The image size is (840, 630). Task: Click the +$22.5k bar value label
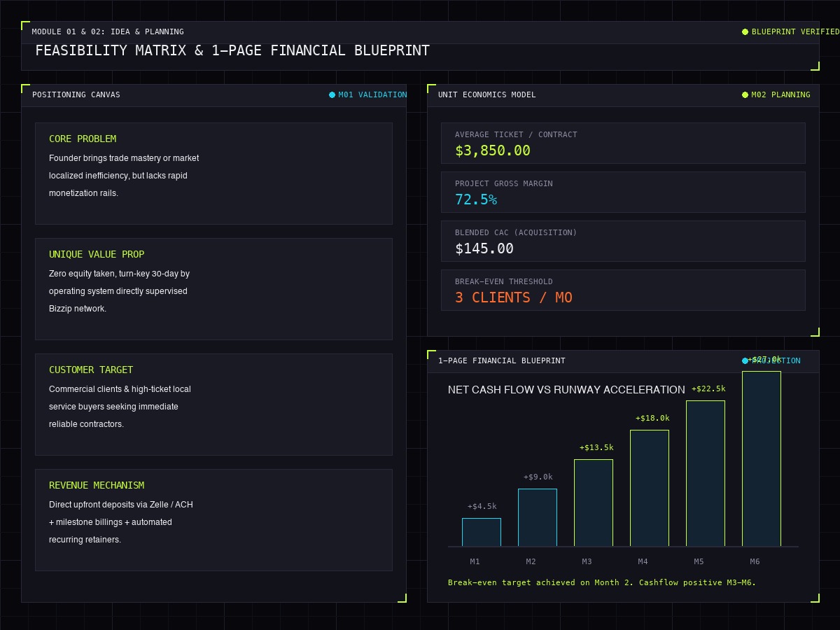[x=708, y=388]
